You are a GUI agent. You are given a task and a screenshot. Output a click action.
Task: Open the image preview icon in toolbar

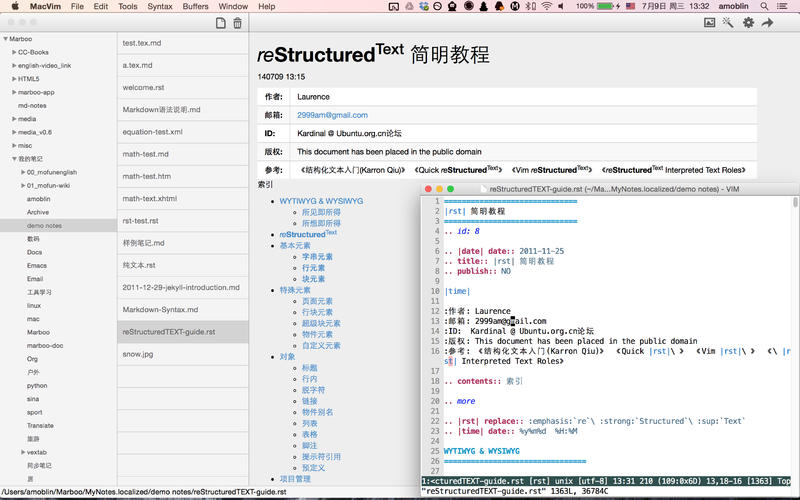point(709,22)
